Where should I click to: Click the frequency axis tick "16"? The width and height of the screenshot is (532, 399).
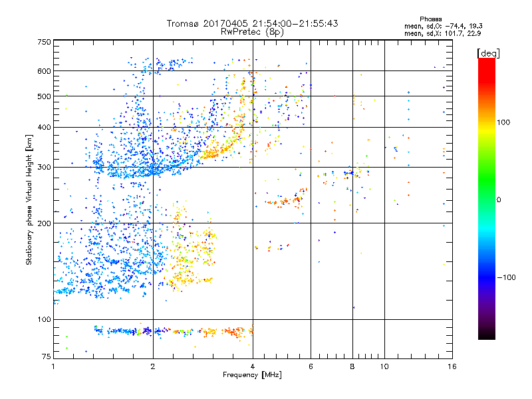pos(452,366)
